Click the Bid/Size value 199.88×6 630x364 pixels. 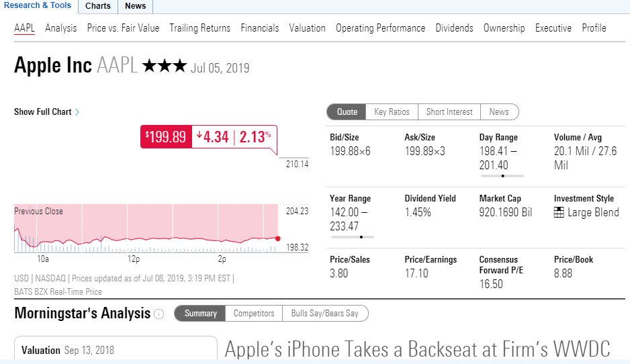point(350,152)
